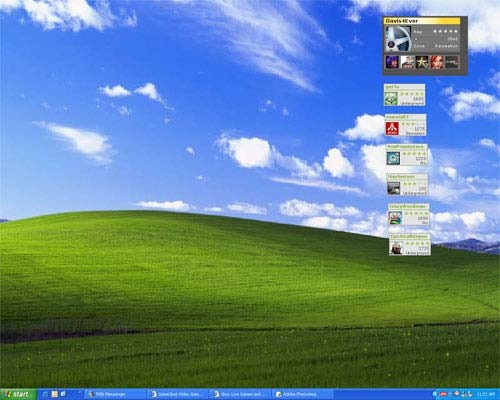Switch to MSN Messenger taskbar button
This screenshot has height=400, width=500.
(x=115, y=394)
